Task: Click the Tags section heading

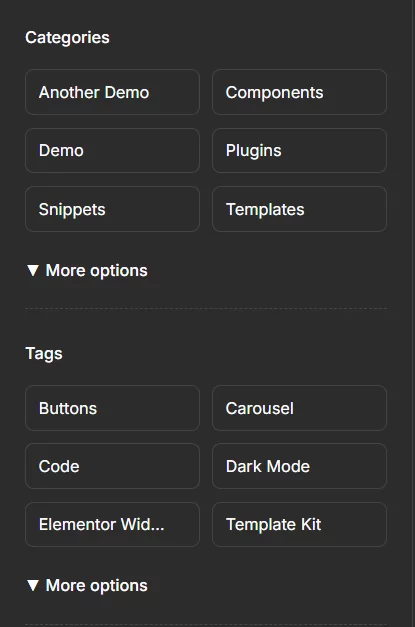Action: [44, 354]
